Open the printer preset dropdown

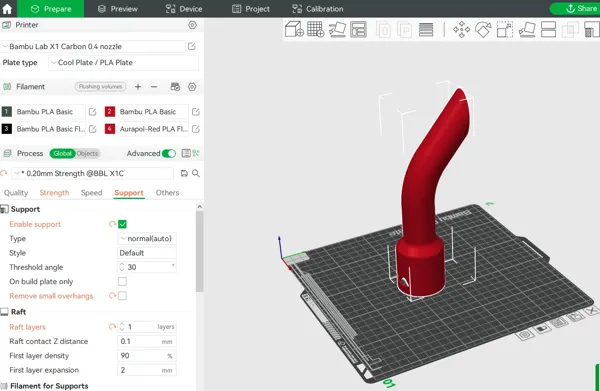point(93,46)
